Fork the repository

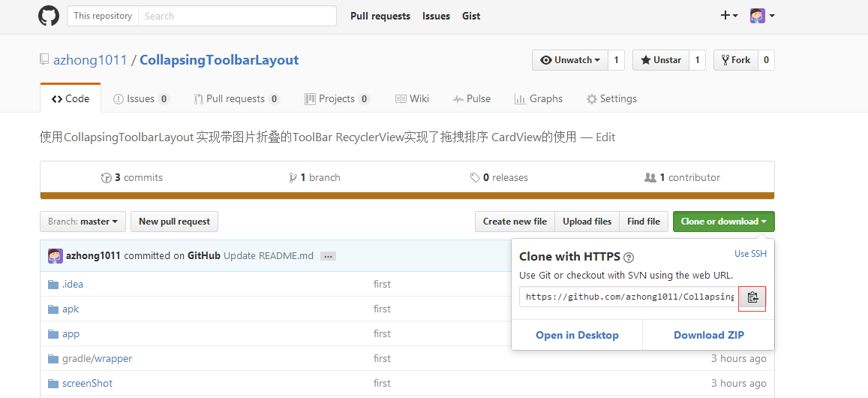click(736, 60)
